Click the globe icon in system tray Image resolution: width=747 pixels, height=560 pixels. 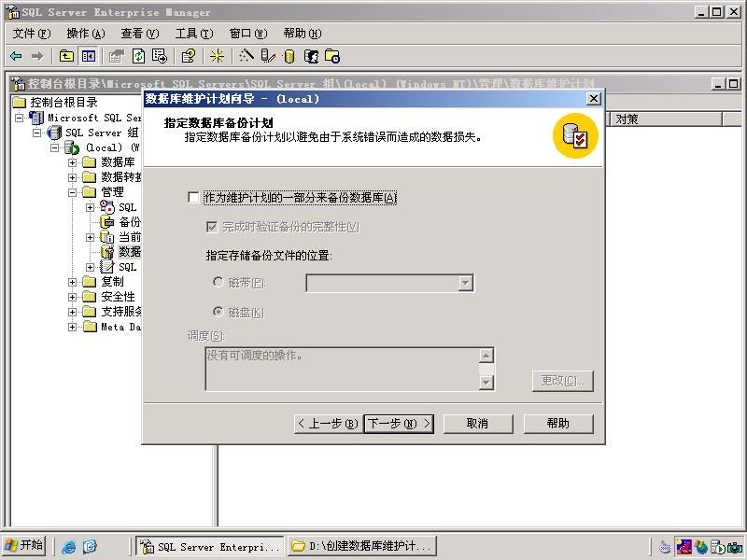[x=701, y=547]
